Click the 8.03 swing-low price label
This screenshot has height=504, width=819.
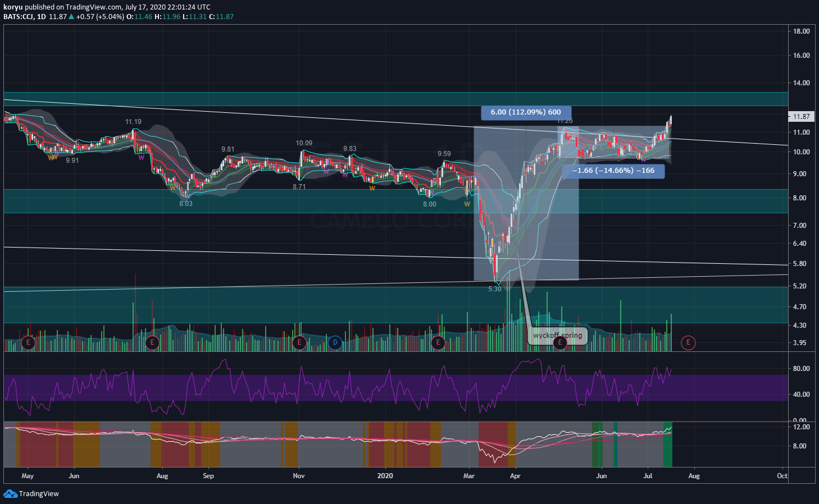point(186,204)
